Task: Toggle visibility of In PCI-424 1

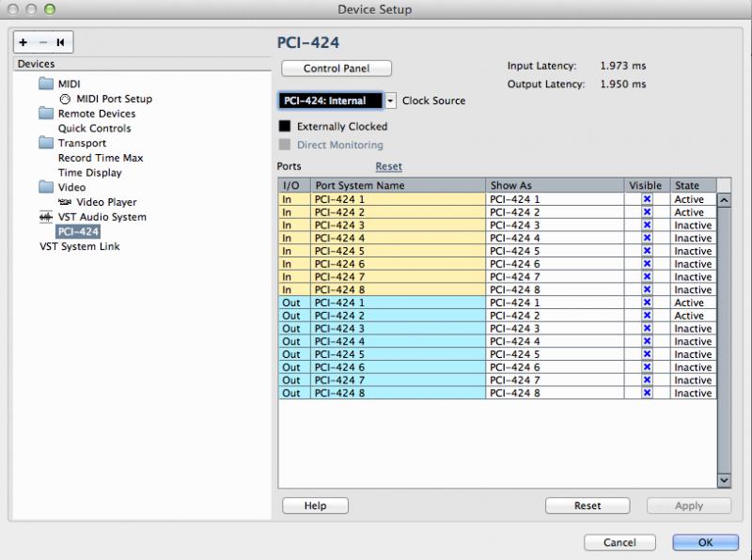Action: point(647,199)
